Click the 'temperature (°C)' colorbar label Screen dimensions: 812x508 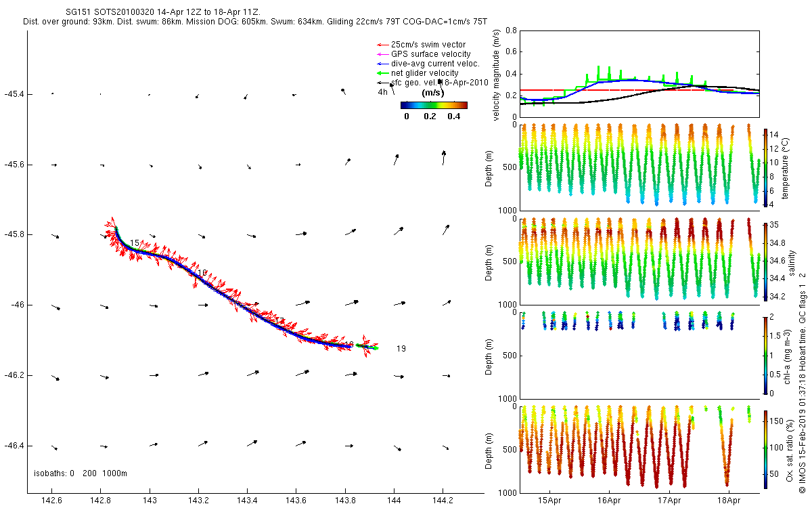pyautogui.click(x=786, y=167)
